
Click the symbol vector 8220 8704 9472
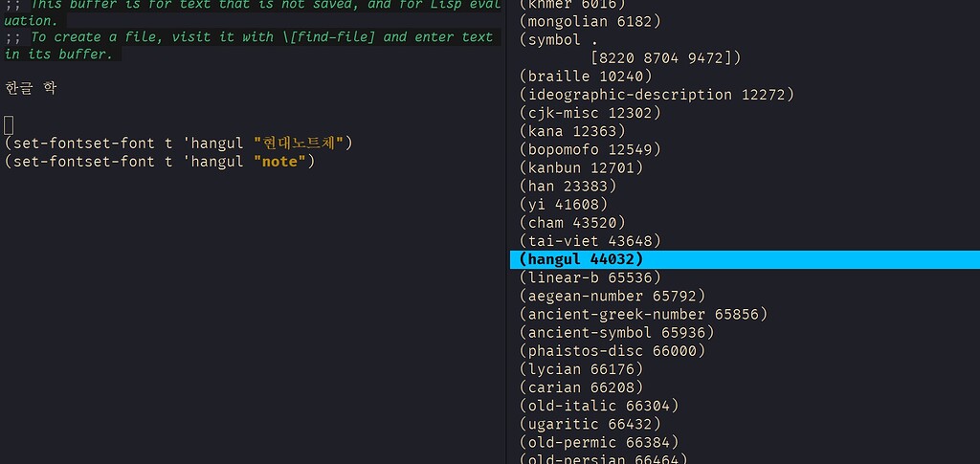point(666,57)
